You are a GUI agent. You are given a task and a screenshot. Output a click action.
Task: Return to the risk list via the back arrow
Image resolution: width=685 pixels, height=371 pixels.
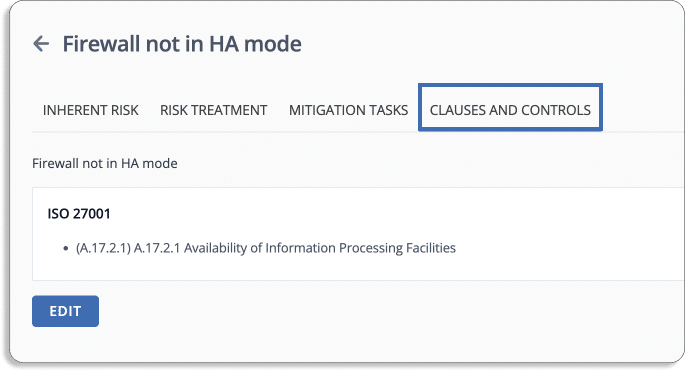pyautogui.click(x=41, y=44)
